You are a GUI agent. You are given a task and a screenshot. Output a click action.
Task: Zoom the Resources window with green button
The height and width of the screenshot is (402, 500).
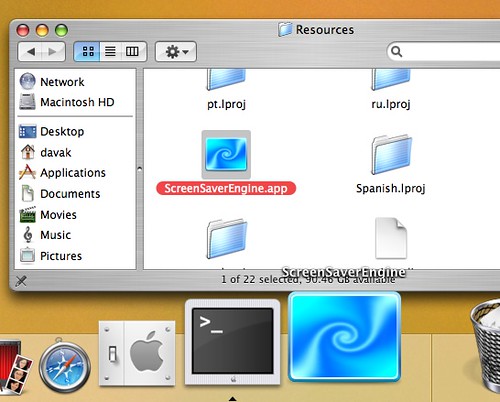coord(61,30)
